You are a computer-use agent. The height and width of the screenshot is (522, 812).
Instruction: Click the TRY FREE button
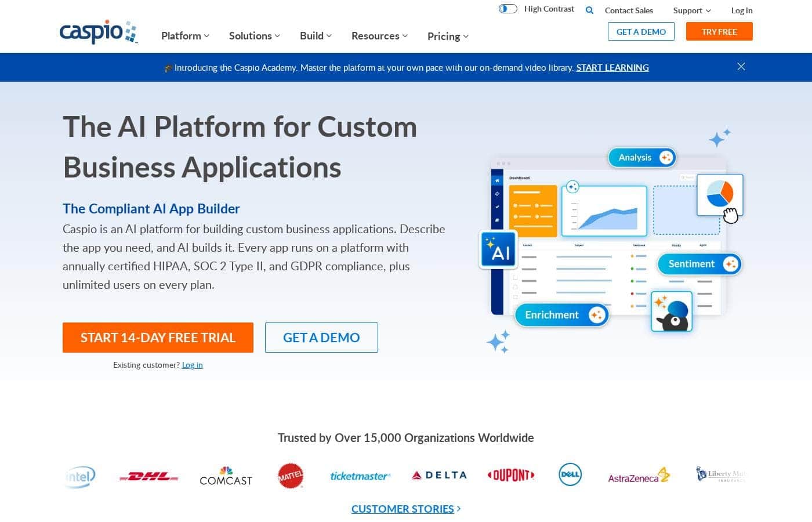pos(719,31)
